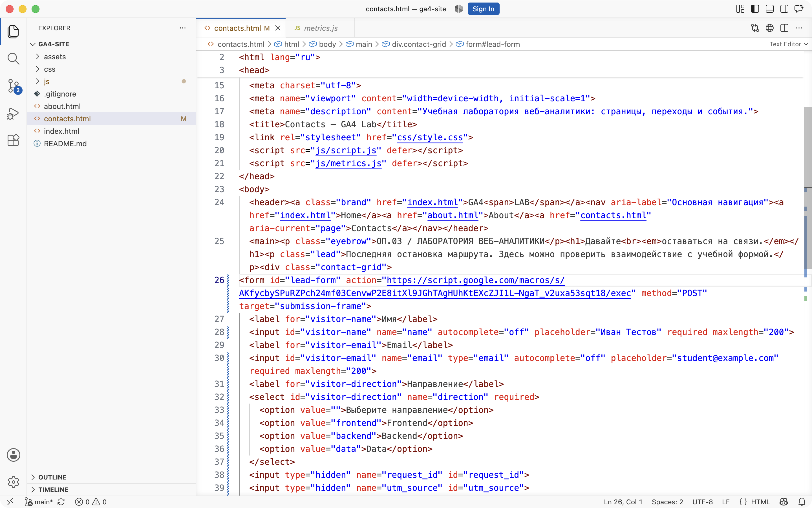Screen dimensions: 812x508
Task: Open chat icon in title bar
Action: tap(799, 9)
